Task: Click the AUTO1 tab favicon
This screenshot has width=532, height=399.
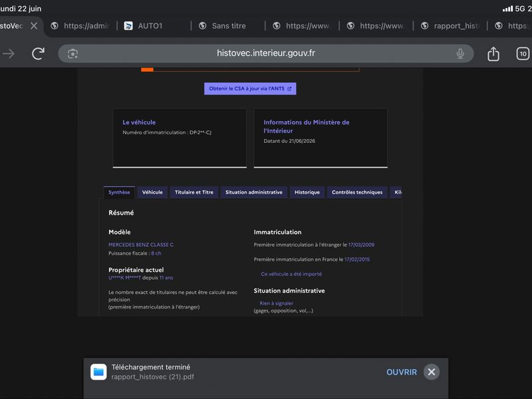Action: coord(128,26)
